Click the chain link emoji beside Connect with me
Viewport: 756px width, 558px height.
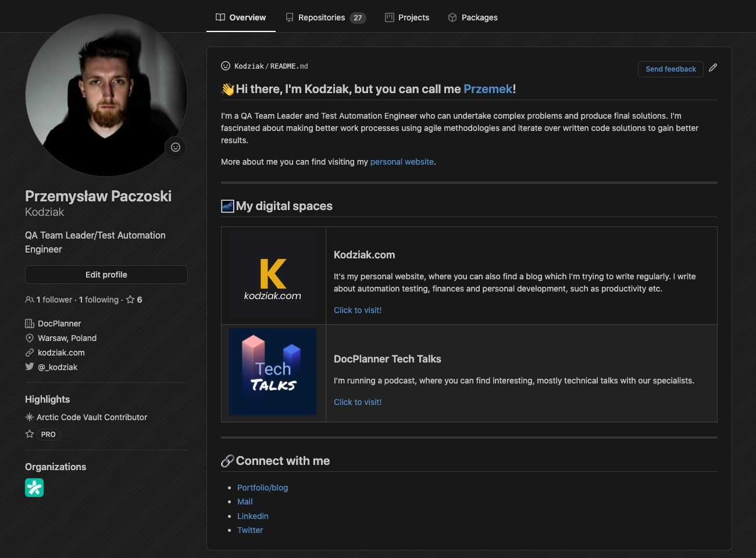227,461
